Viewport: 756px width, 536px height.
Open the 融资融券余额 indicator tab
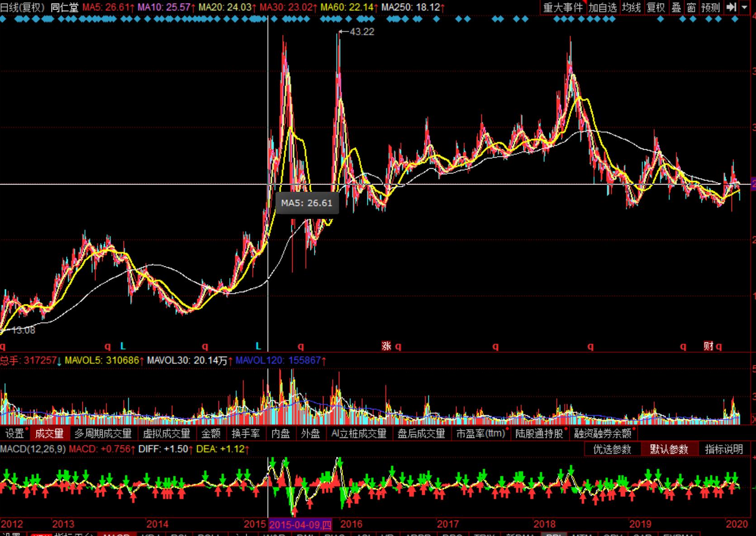(603, 434)
